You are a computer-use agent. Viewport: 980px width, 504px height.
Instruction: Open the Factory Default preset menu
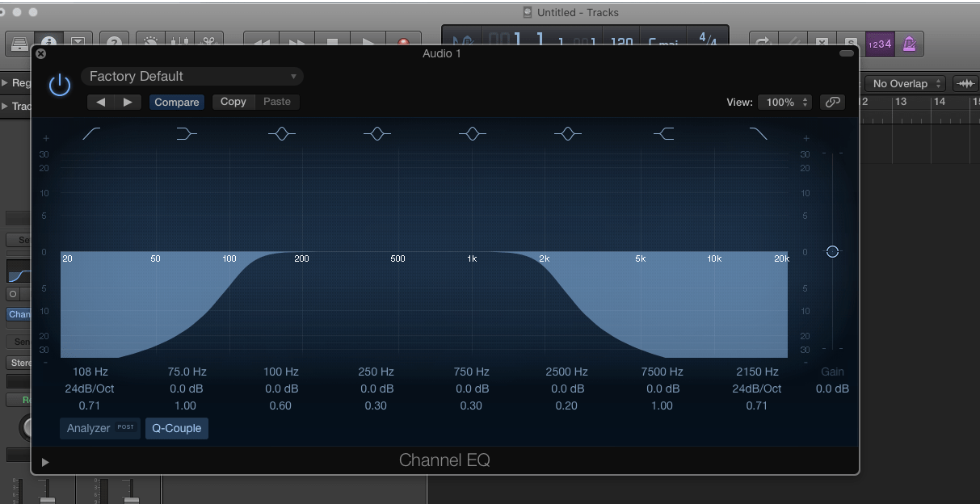coord(191,76)
